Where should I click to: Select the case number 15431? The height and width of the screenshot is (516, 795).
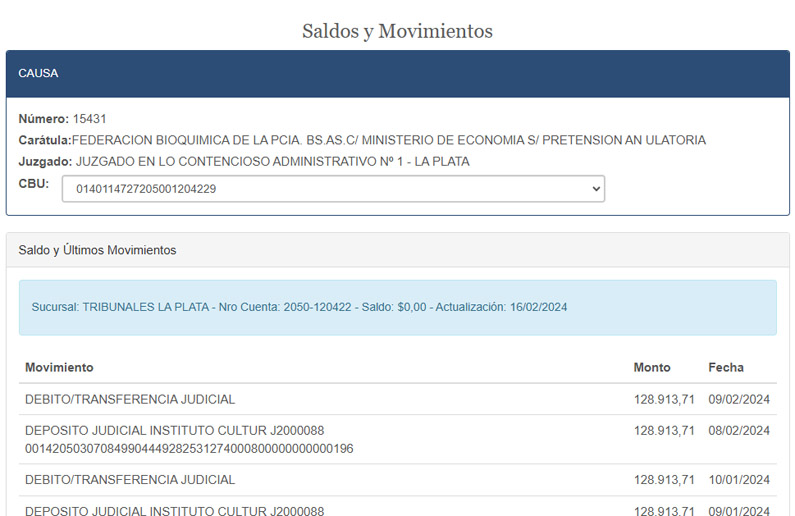coord(90,119)
